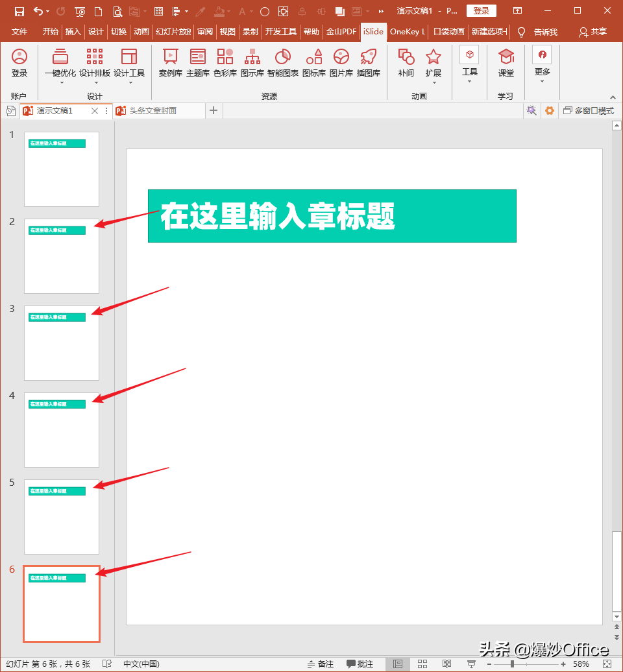The width and height of the screenshot is (623, 672).
Task: Click the zoom out minus button
Action: [x=489, y=664]
